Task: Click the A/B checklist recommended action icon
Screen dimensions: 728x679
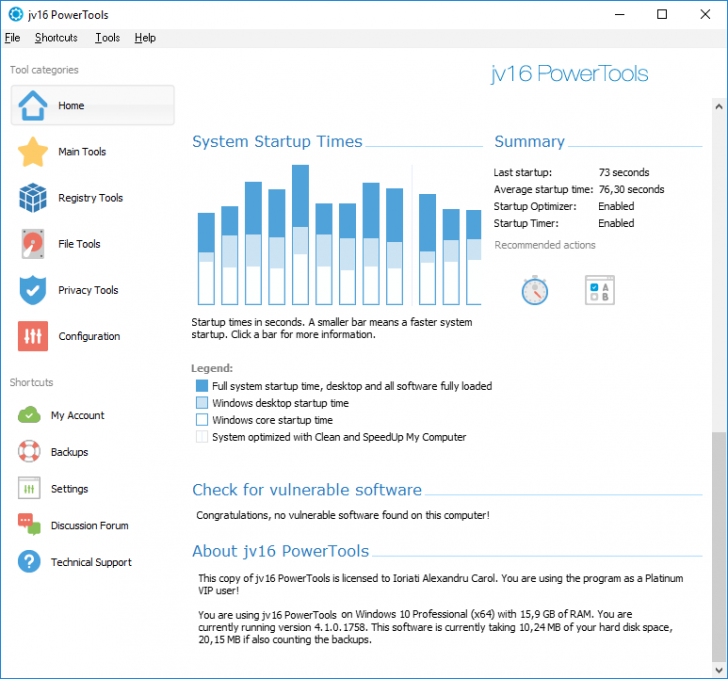Action: pos(600,290)
